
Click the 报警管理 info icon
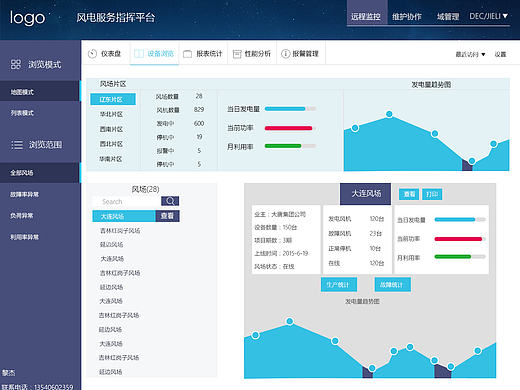[285, 54]
